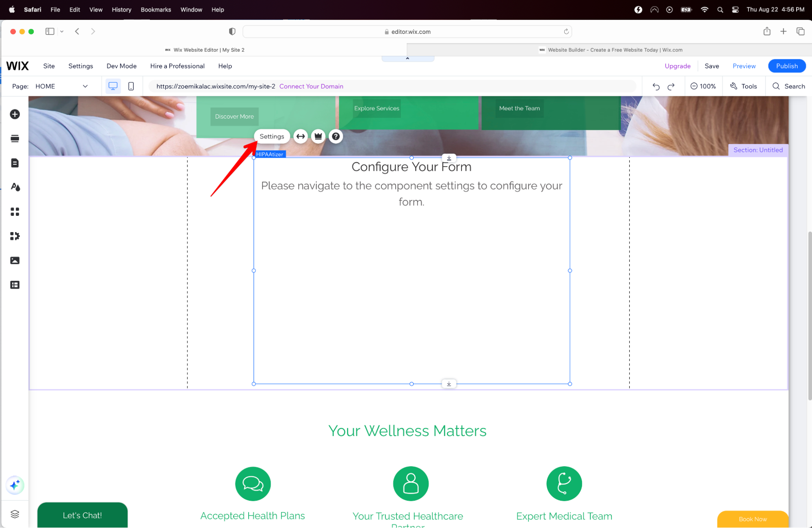Open the Dev Mode menu
The height and width of the screenshot is (528, 812).
[x=121, y=66]
